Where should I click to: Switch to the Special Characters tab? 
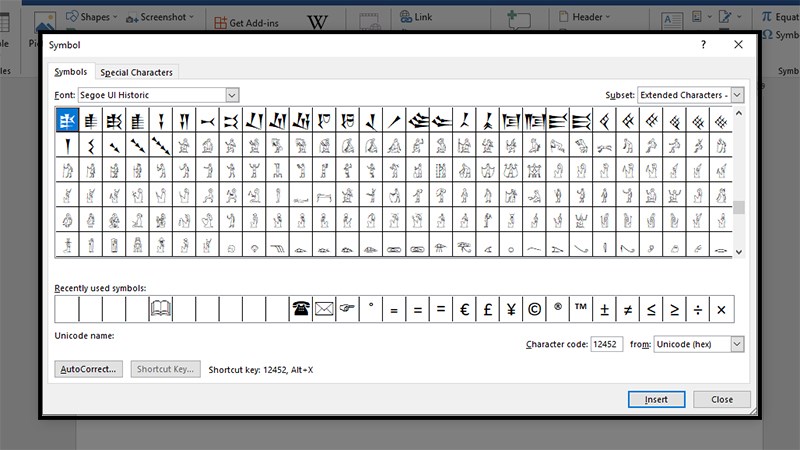coord(136,72)
